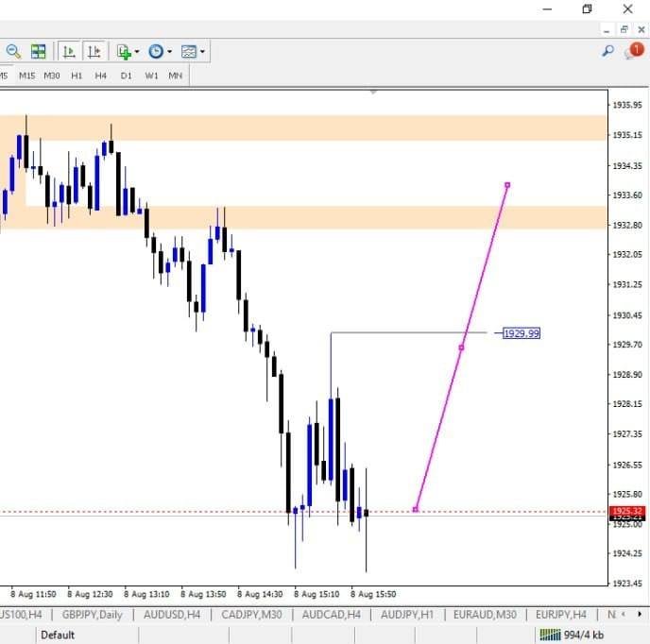
Task: Open the Templates dropdown arrow
Action: coord(203,52)
